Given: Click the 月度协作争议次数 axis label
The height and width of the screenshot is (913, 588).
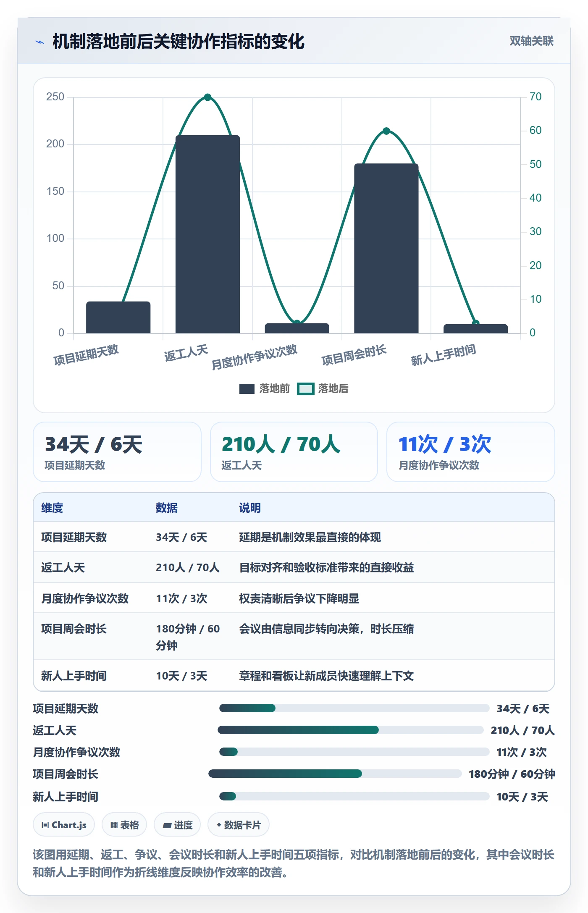Looking at the screenshot, I should 254,357.
